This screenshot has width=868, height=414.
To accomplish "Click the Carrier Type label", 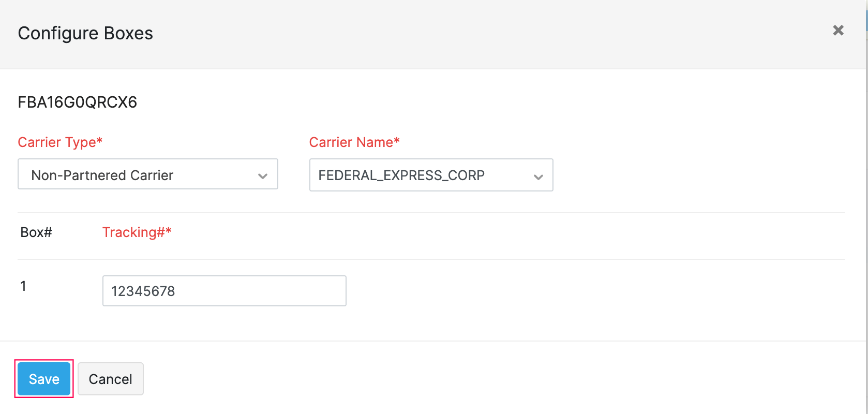I will pyautogui.click(x=60, y=142).
